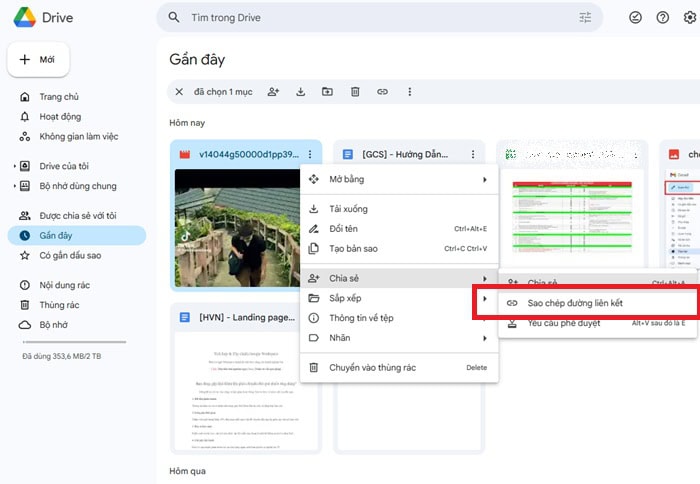
Task: Click the trash icon in selection toolbar
Action: point(355,92)
